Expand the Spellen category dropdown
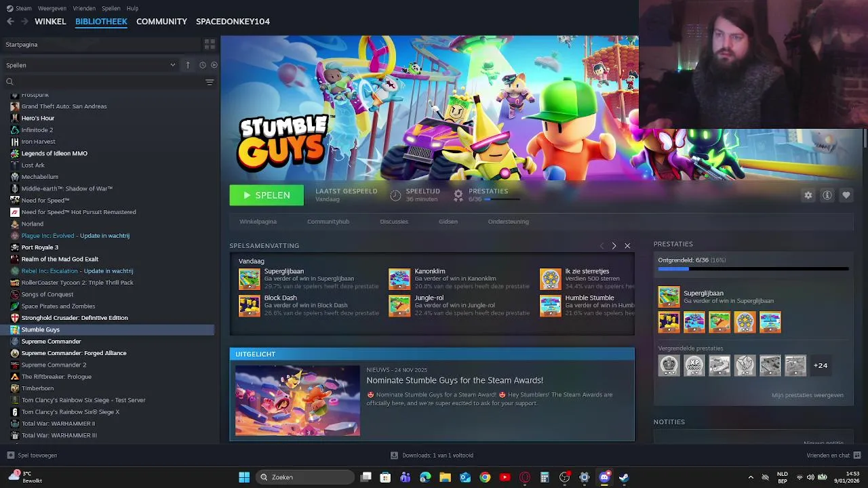Viewport: 868px width, 488px height. [172, 65]
